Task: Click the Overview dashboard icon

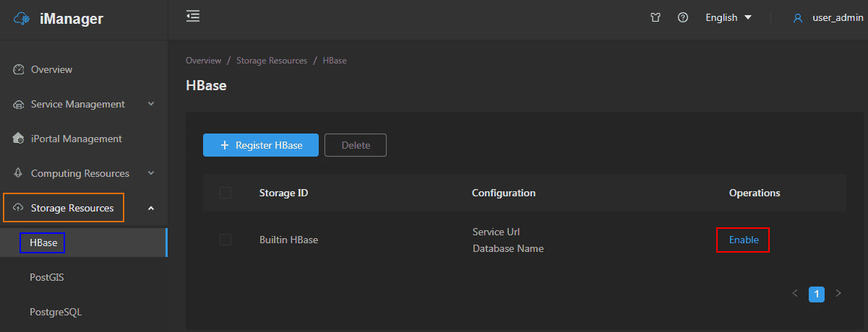Action: pos(19,69)
